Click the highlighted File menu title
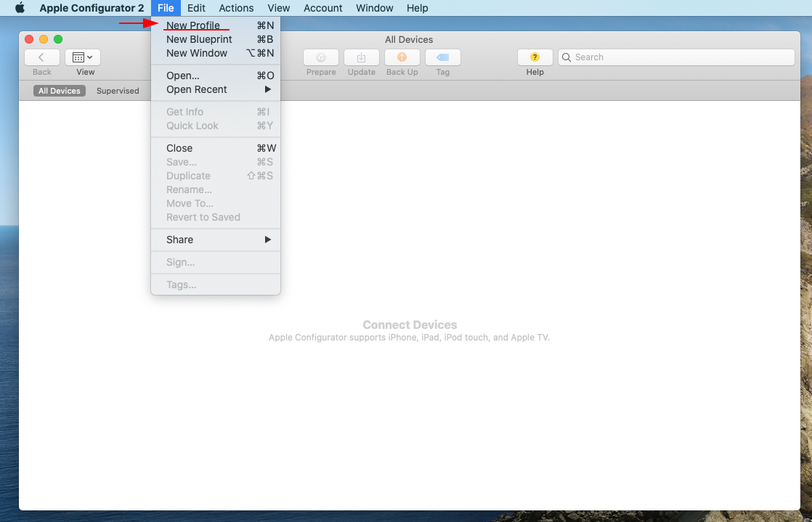 point(166,8)
